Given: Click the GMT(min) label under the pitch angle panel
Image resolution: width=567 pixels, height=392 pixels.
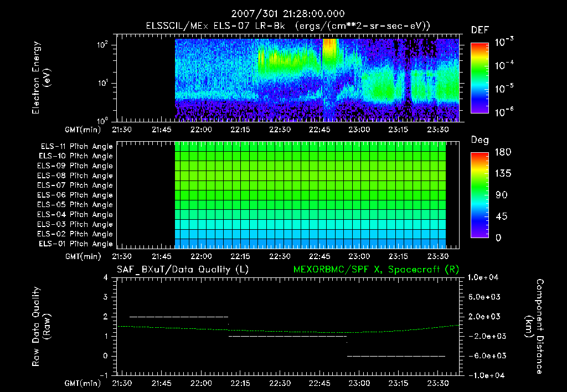Looking at the screenshot, I should [83, 257].
